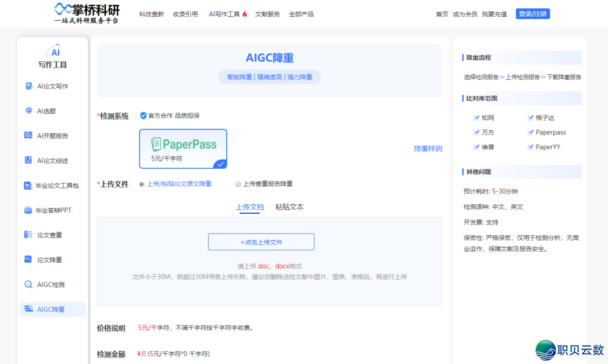Viewport: 608px width, 364px height.
Task: Toggle the Paperpass database checkbox
Action: coord(530,133)
